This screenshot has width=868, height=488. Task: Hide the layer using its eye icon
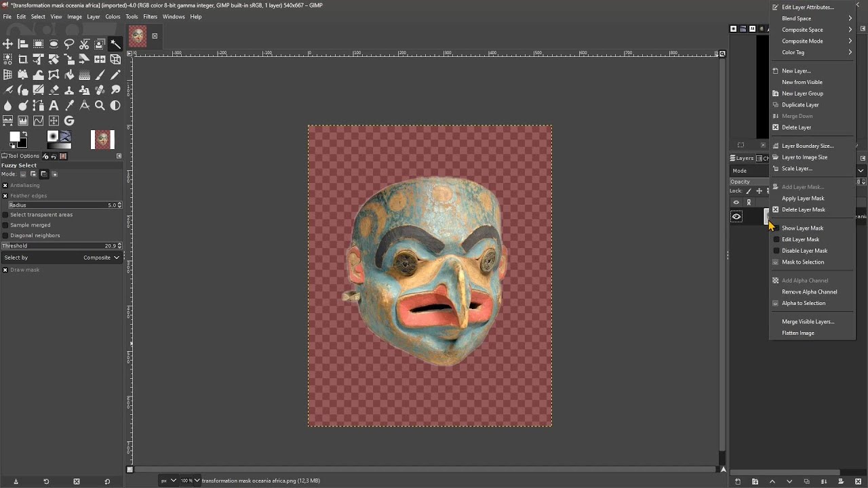coord(736,216)
